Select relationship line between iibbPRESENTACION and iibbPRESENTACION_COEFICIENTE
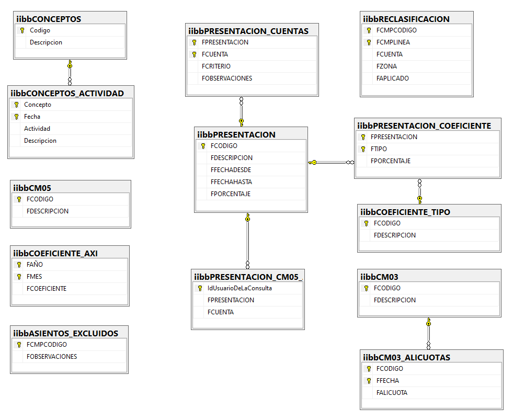513x420 pixels. [x=331, y=162]
